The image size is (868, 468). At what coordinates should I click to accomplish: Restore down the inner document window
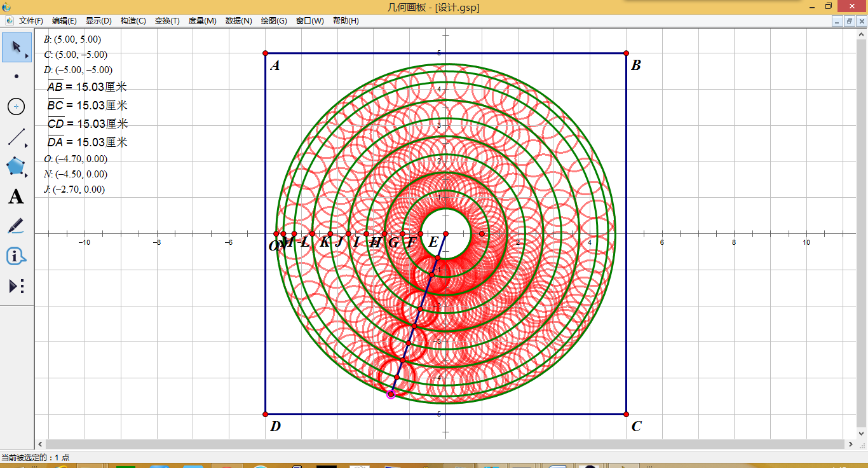pos(850,21)
